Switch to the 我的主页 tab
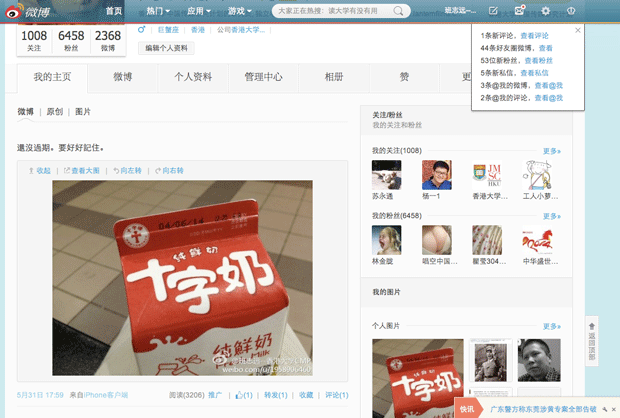This screenshot has height=418, width=620. [52, 77]
